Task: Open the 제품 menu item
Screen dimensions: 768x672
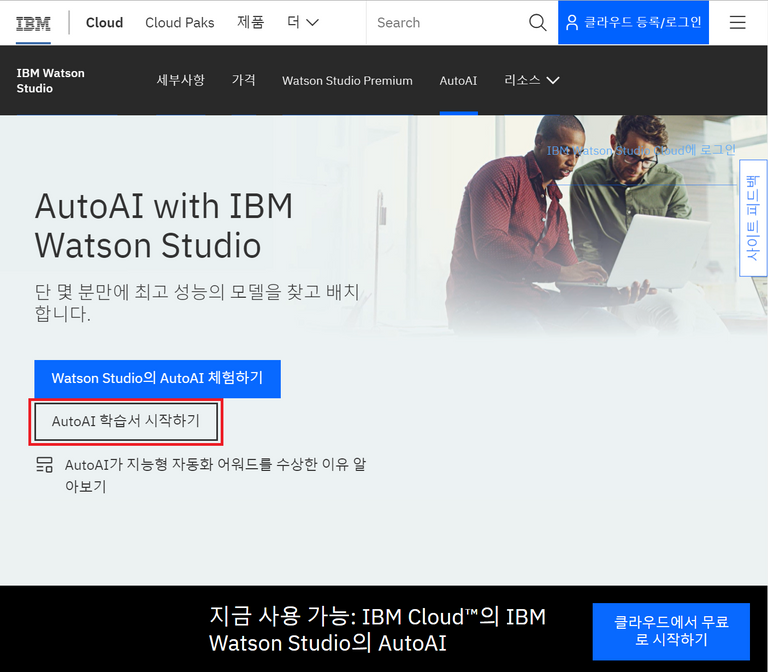Action: 250,23
